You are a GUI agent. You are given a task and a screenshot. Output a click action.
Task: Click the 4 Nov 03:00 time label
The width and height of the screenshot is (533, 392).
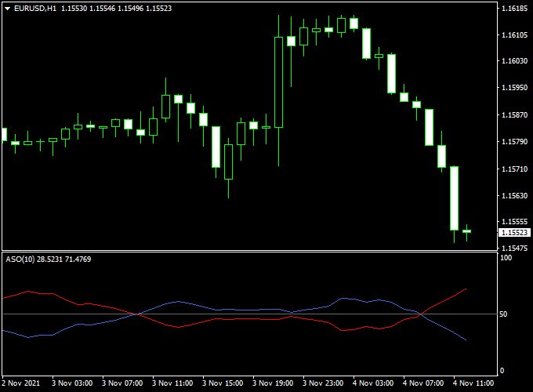point(373,383)
